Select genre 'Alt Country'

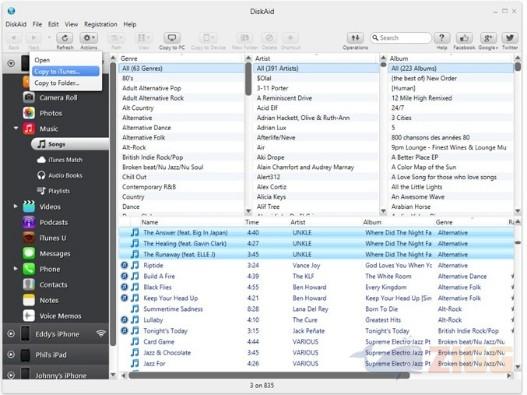pos(138,108)
